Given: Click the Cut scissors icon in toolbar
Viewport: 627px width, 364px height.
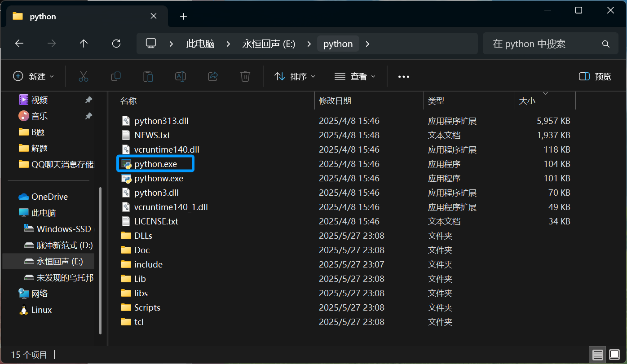Looking at the screenshot, I should 84,77.
